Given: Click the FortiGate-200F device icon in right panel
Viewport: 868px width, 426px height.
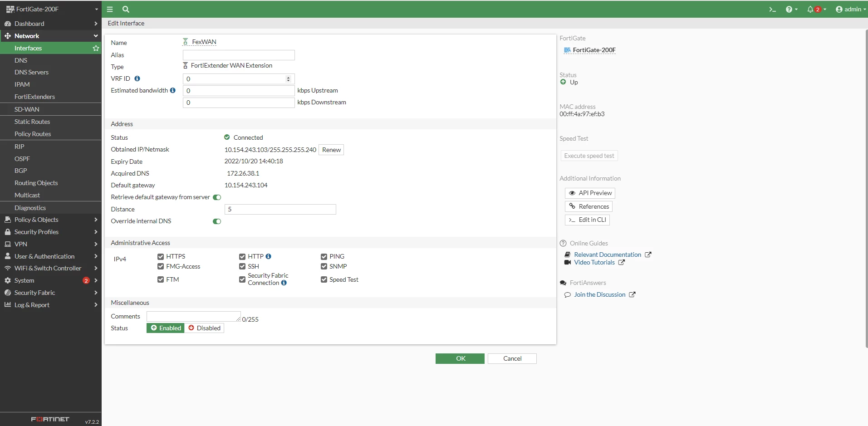Looking at the screenshot, I should 567,50.
